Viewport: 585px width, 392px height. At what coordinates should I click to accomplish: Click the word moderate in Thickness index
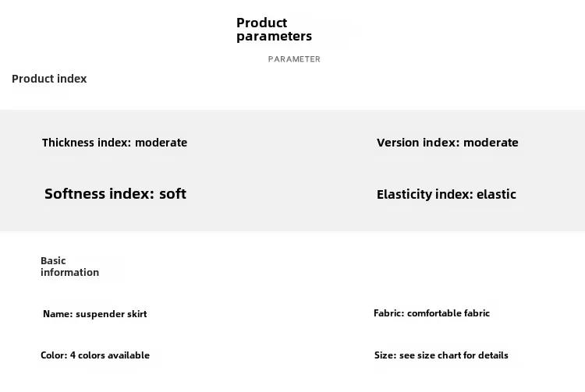[x=161, y=143]
